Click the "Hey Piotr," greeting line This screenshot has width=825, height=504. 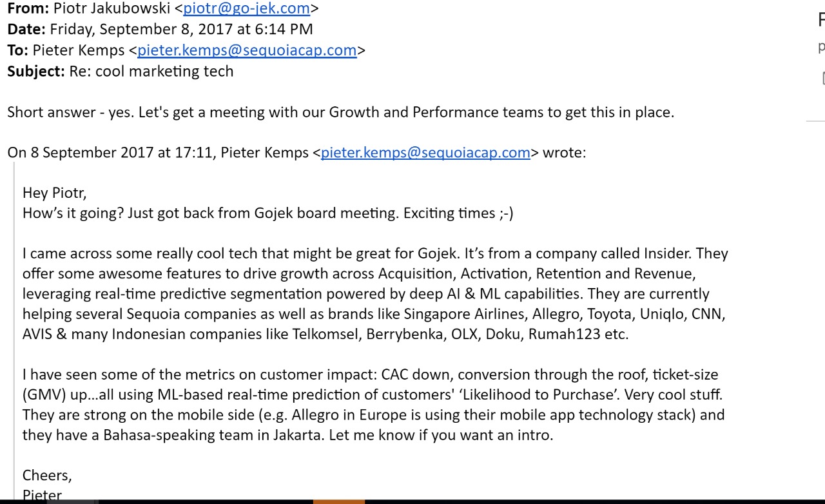[x=54, y=193]
